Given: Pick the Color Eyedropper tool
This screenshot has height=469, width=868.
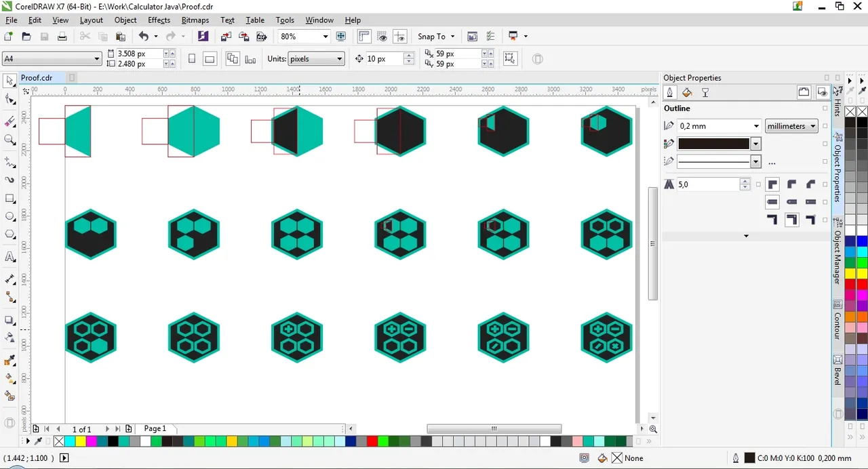Looking at the screenshot, I should tap(9, 360).
